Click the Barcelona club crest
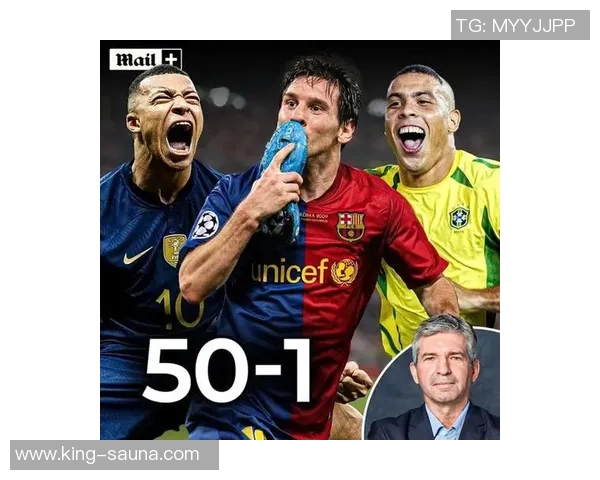This screenshot has width=600, height=480. coord(351,226)
